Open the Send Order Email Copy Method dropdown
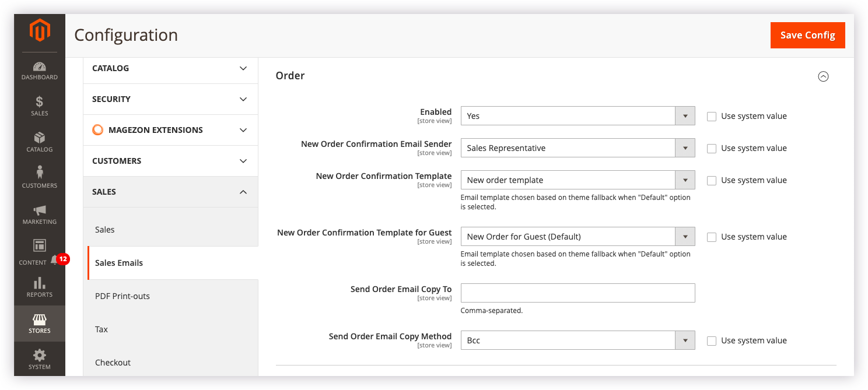Image resolution: width=868 pixels, height=390 pixels. [x=685, y=340]
